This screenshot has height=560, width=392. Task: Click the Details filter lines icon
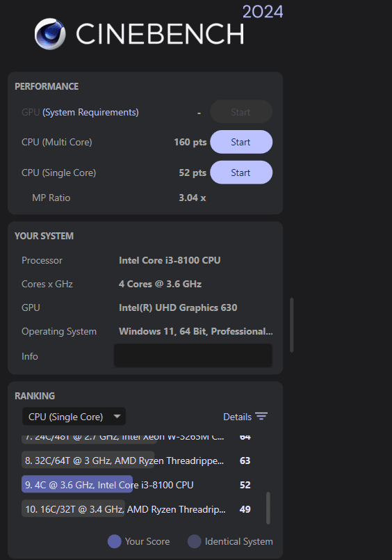tap(261, 417)
